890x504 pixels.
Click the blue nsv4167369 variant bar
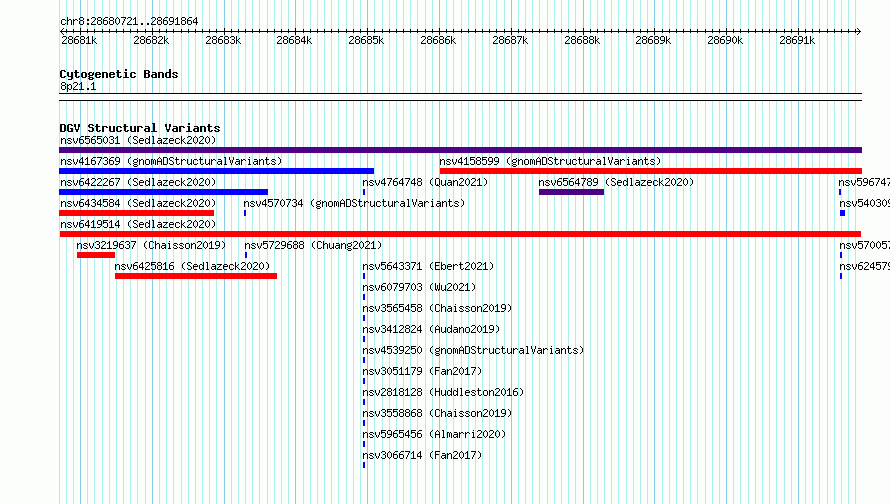tap(216, 171)
